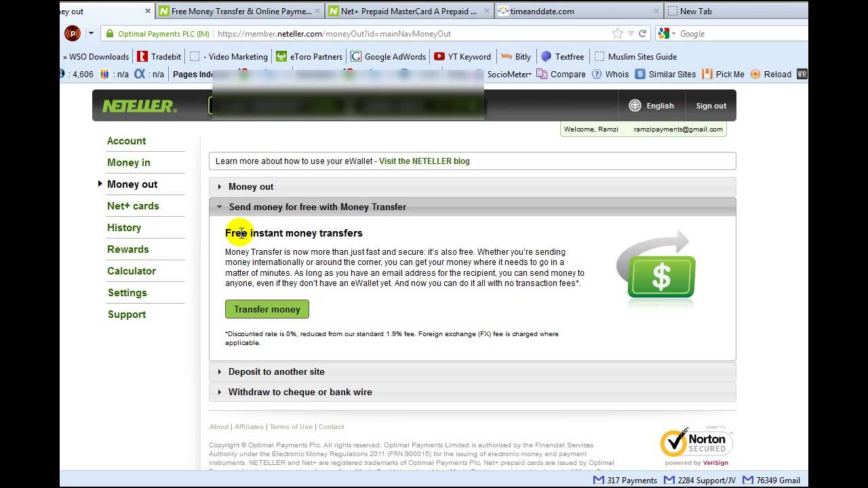Open the Textfree bookmark
Screen dimensions: 868x488
tap(562, 56)
